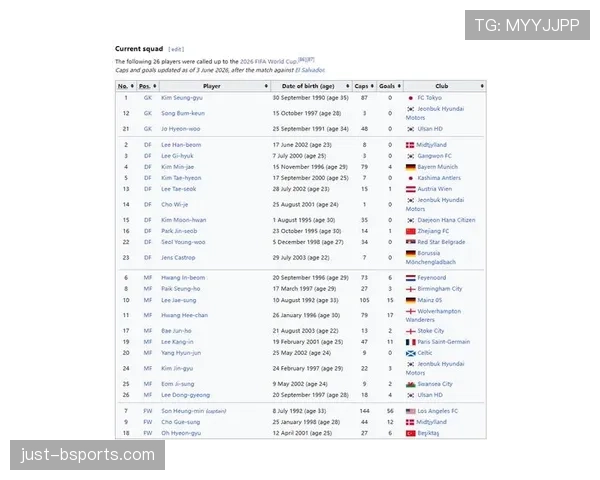
Task: Select birth date 15 November 1996
Action: 299,167
